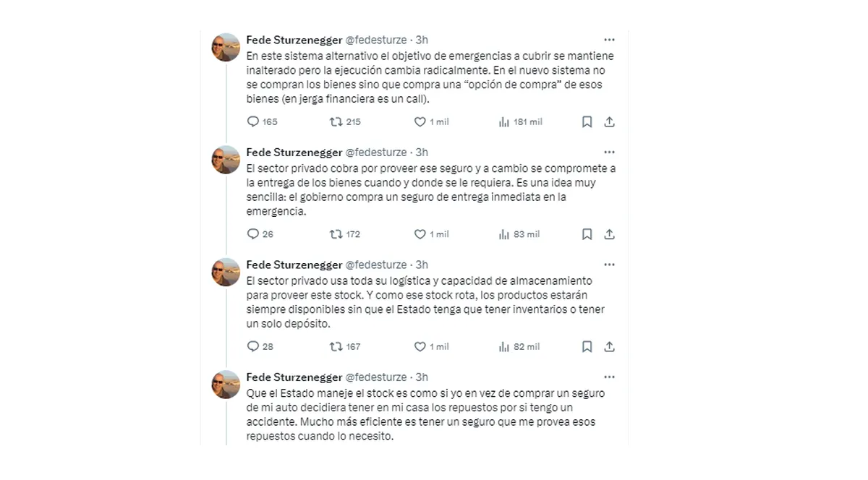Retweet the post with 215 retweets

[x=336, y=122]
